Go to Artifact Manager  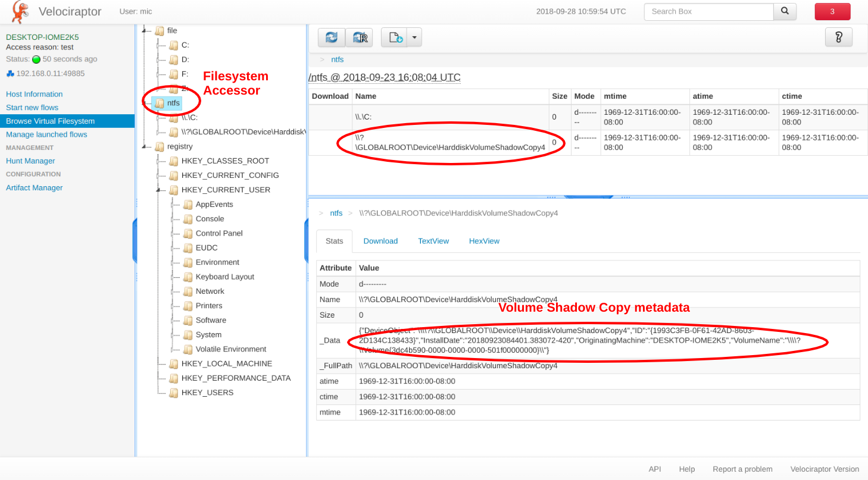pyautogui.click(x=34, y=188)
